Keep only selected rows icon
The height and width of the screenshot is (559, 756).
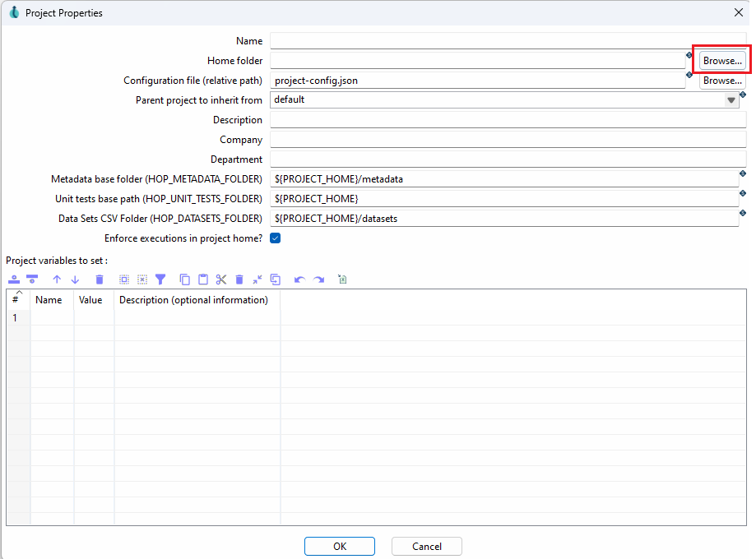[276, 279]
